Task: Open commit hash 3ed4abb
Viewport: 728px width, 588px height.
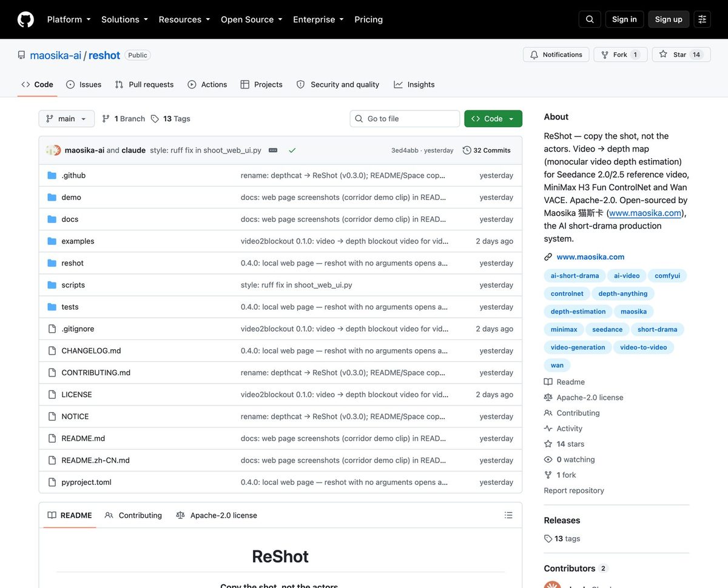Action: point(405,150)
